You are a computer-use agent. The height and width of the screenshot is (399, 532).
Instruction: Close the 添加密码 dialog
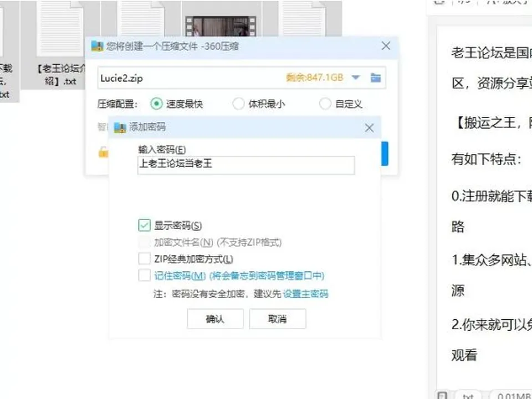[x=369, y=128]
